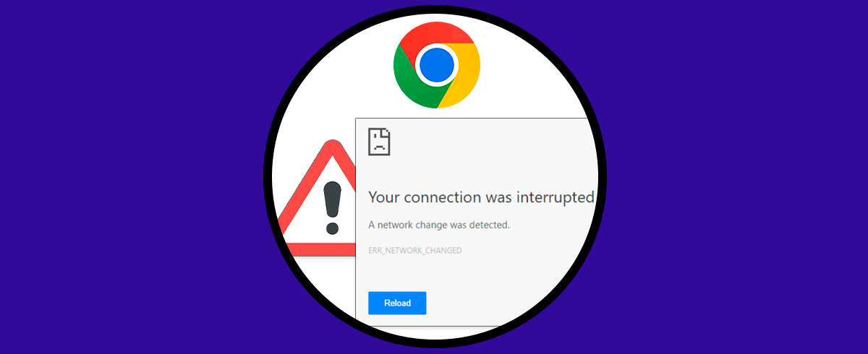868x354 pixels.
Task: Click 'A network change was detected.' message
Action: coord(439,225)
